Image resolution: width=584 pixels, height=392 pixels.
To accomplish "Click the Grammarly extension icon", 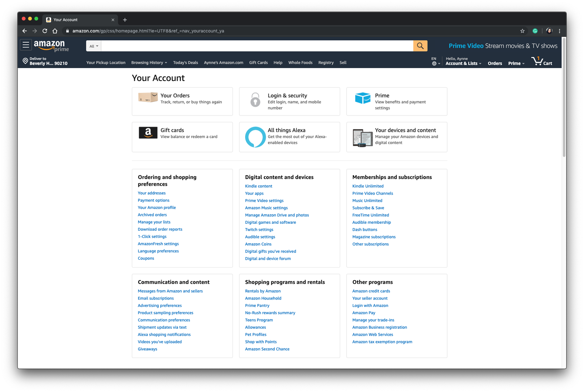I will point(535,31).
